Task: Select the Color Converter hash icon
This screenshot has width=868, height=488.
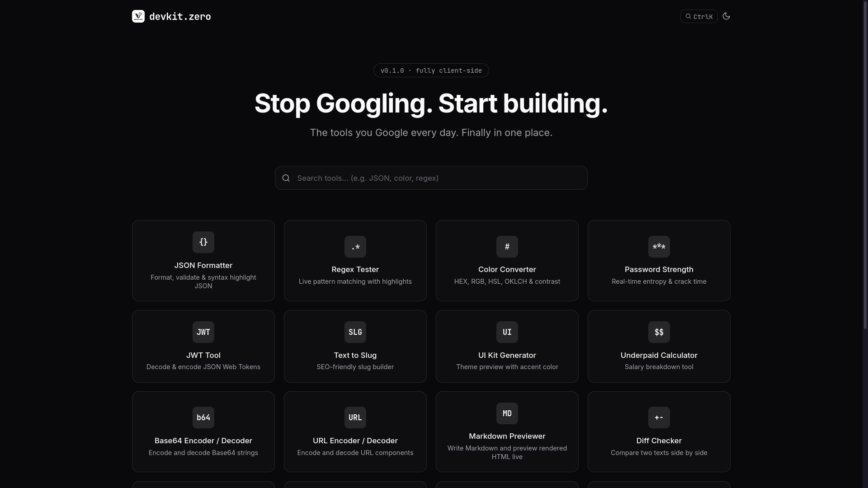Action: (x=507, y=247)
